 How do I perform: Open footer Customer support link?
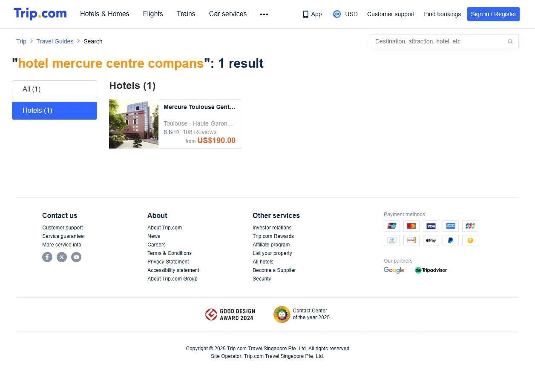(63, 228)
